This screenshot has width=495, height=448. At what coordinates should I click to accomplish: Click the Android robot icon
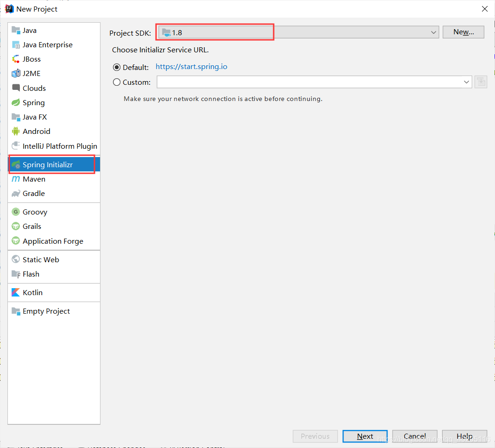(16, 131)
